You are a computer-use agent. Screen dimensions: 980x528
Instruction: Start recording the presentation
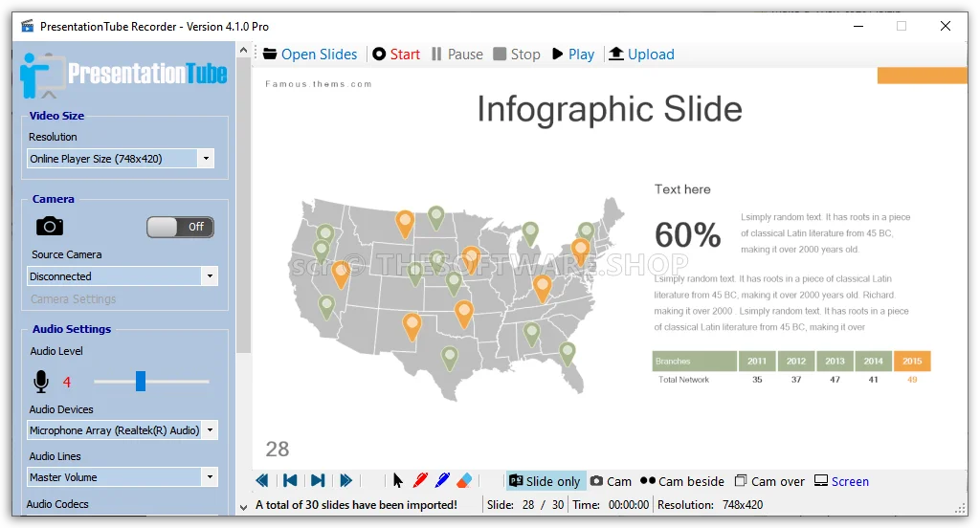click(396, 55)
